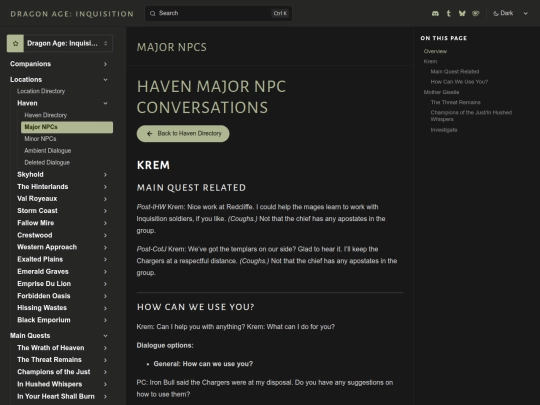Click the General: How can we use you? option
The width and height of the screenshot is (540, 405).
pos(203,364)
